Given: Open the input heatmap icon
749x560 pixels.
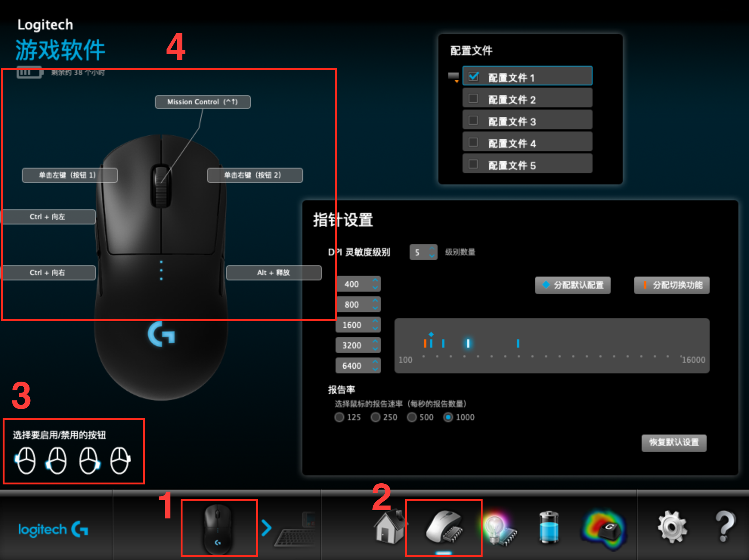Looking at the screenshot, I should (604, 529).
